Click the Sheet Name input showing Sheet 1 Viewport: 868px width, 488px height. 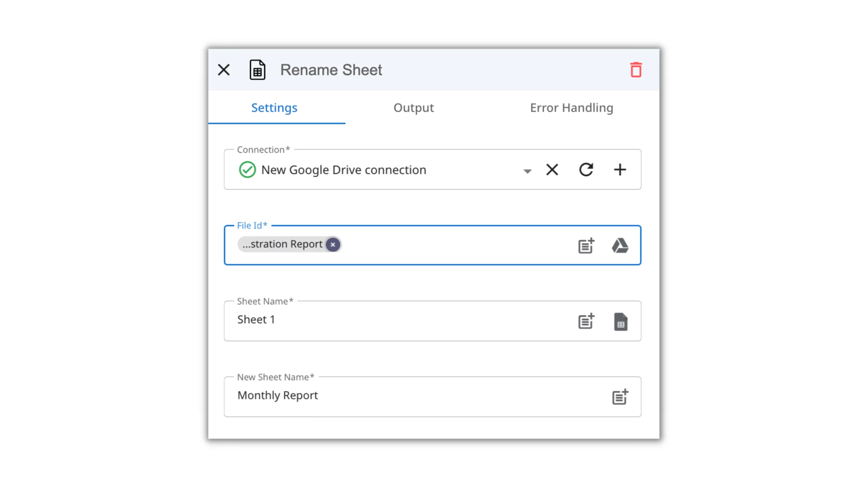[390, 320]
